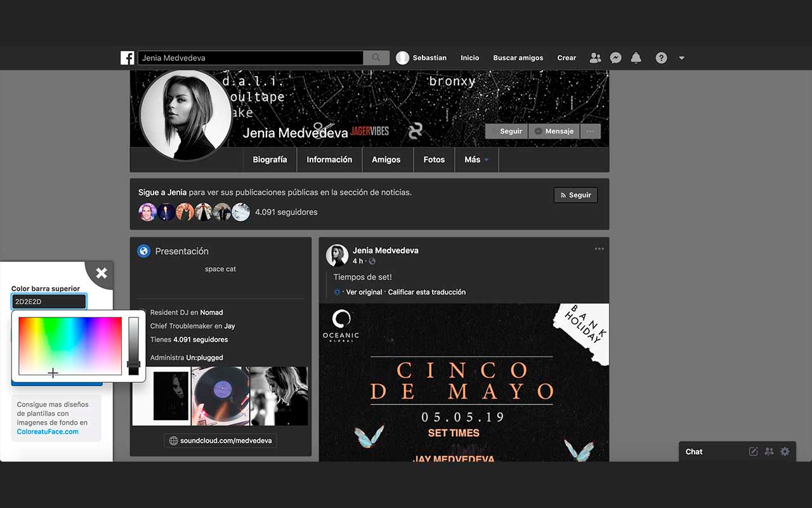The image size is (812, 508).
Task: Click the brightness slider strip
Action: click(x=133, y=346)
